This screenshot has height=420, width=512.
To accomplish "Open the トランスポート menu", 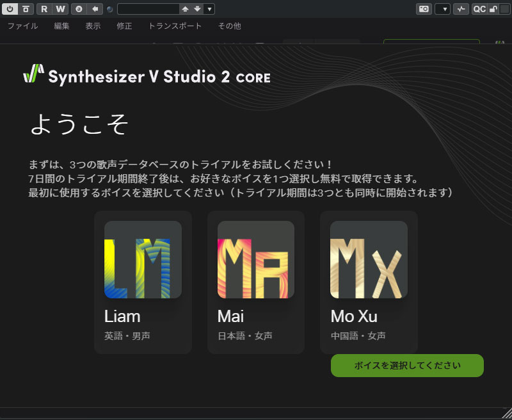I will pyautogui.click(x=175, y=26).
